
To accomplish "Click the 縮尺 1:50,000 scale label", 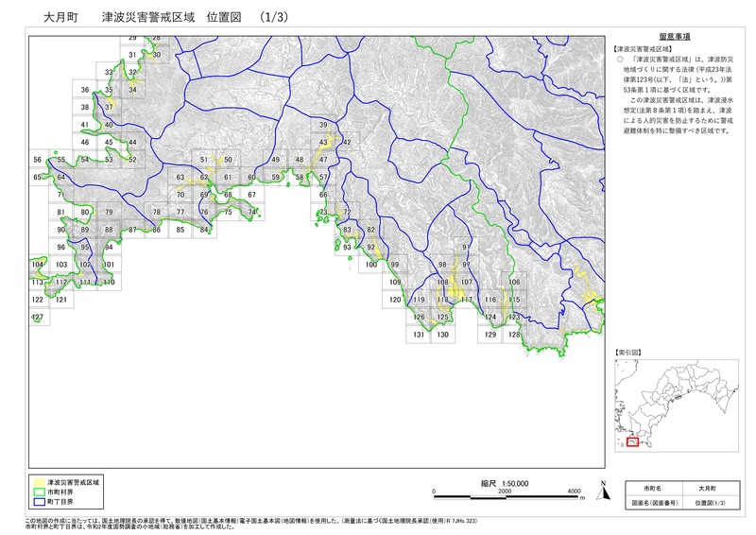I will pyautogui.click(x=504, y=482).
